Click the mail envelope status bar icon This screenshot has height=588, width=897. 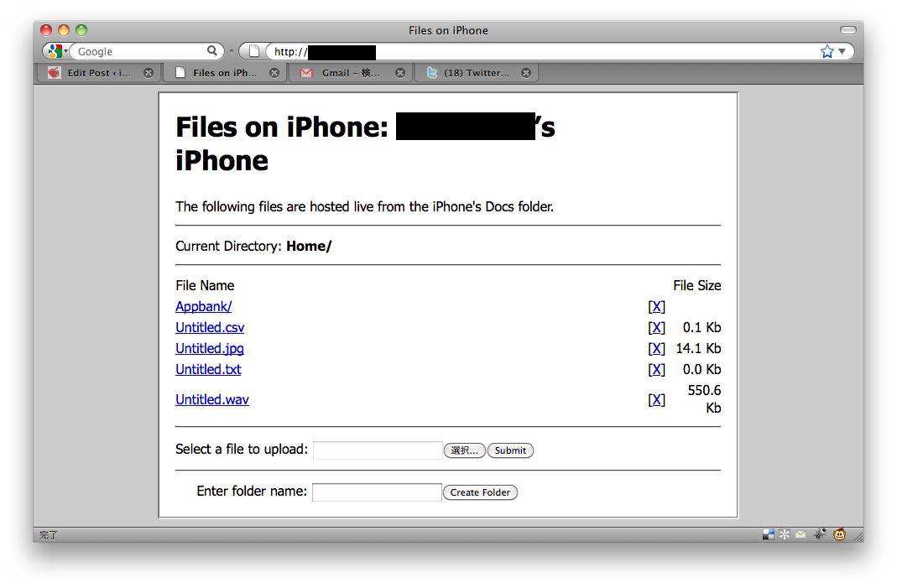801,535
